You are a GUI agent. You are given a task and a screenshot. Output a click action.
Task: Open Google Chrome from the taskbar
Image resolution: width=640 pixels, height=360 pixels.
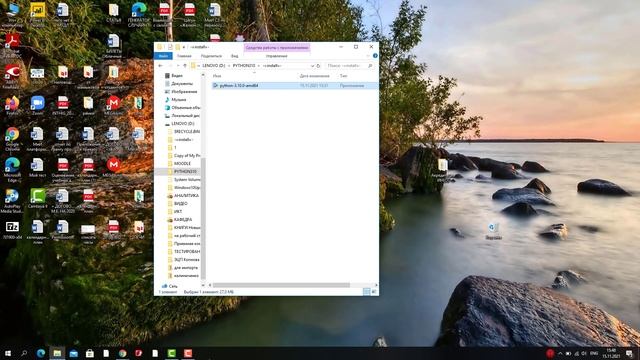(x=122, y=353)
